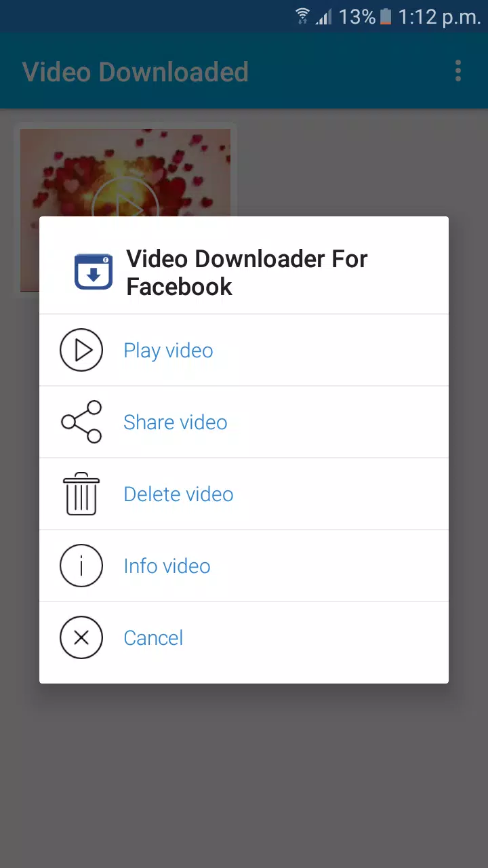Tap the 1:12 p.m. clock
488x868 pixels.
click(x=439, y=17)
